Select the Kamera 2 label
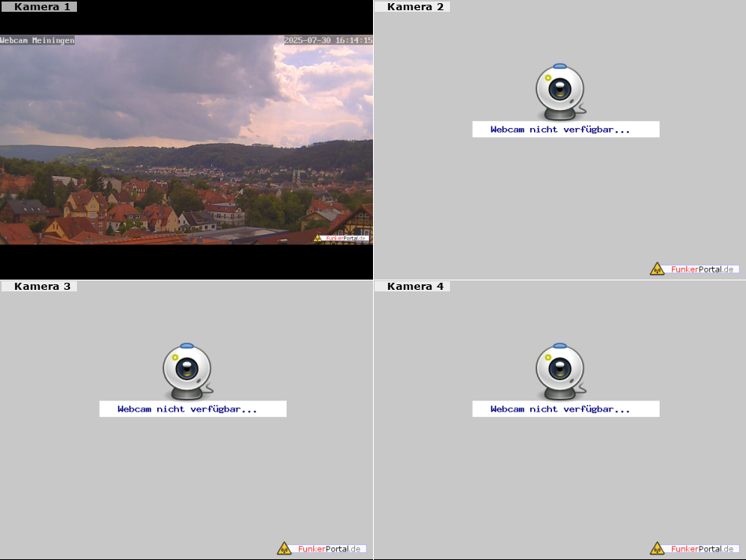Screen dimensions: 746x560 412,6
